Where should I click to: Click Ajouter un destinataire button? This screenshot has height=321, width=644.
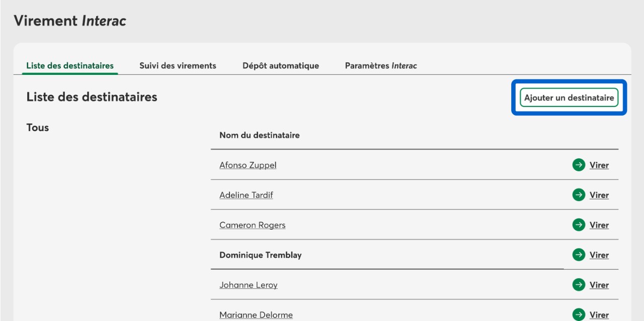[569, 97]
